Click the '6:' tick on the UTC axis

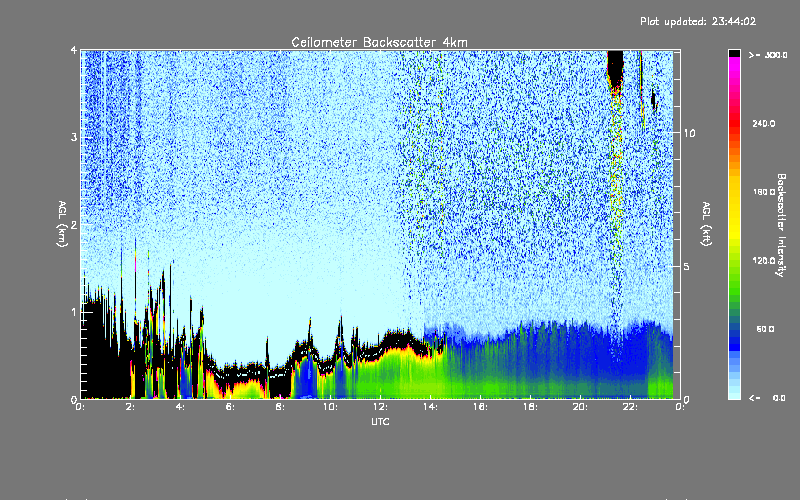click(230, 407)
